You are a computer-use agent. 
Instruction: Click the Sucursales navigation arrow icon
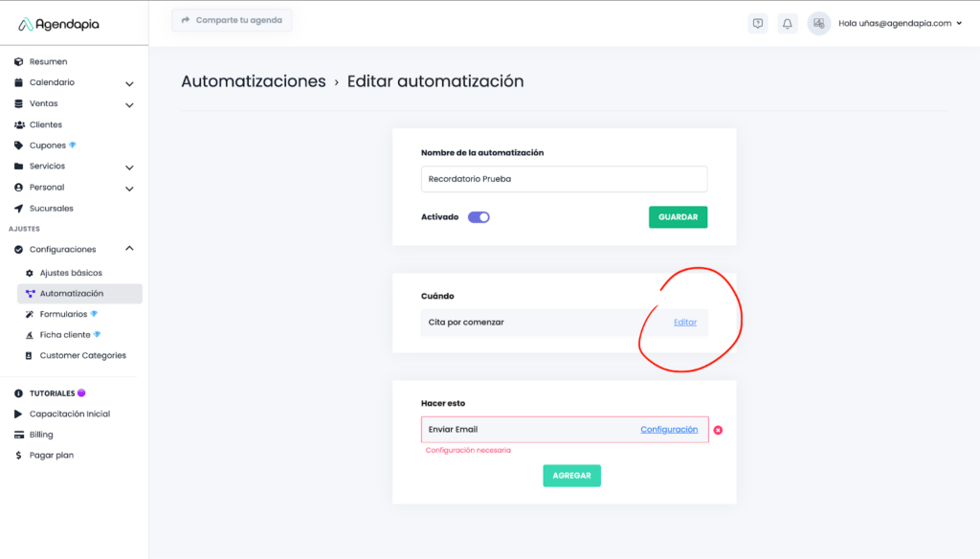19,208
